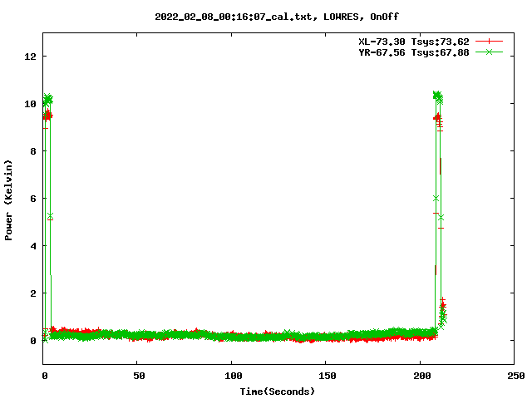Viewport: 532px width, 399px height.
Task: Select the XL-73.30 Tsys:73.62 legend label
Action: pyautogui.click(x=414, y=42)
